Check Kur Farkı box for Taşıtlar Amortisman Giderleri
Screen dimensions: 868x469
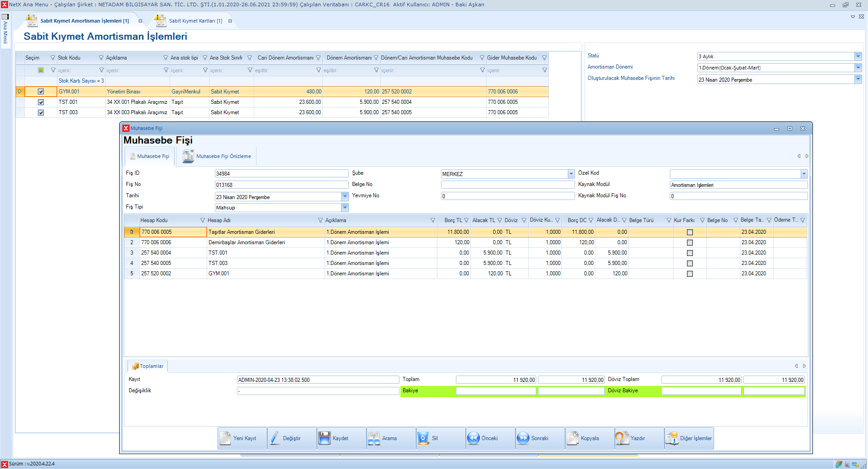[690, 232]
